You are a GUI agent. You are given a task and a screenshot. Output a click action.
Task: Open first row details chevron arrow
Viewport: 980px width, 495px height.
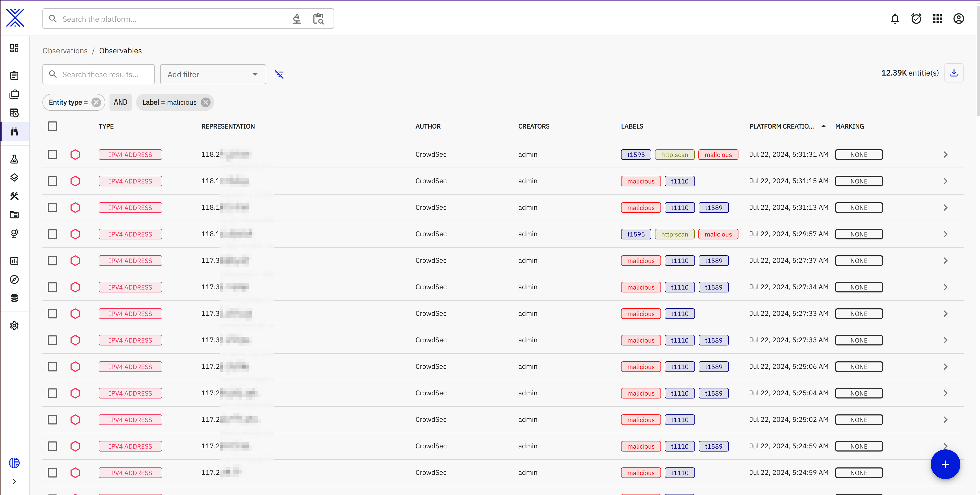[945, 155]
